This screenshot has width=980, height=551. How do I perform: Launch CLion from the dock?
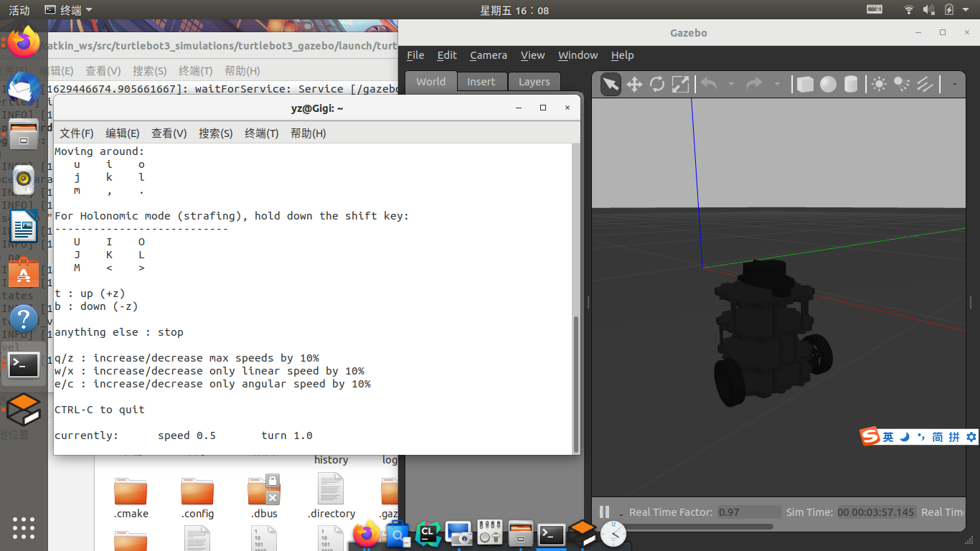tap(428, 534)
